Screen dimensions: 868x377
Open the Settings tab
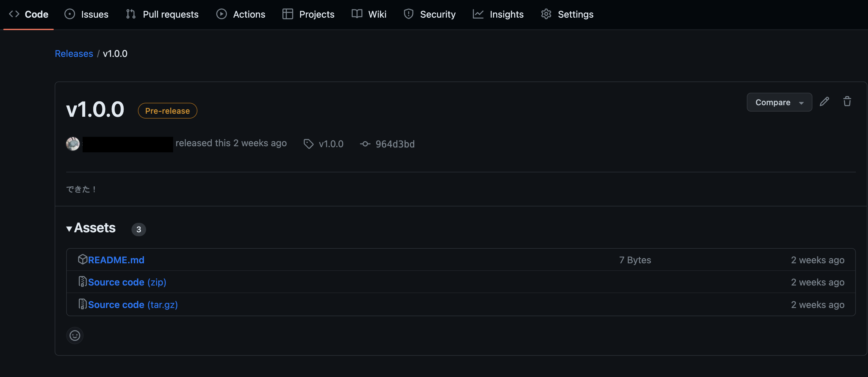point(567,14)
